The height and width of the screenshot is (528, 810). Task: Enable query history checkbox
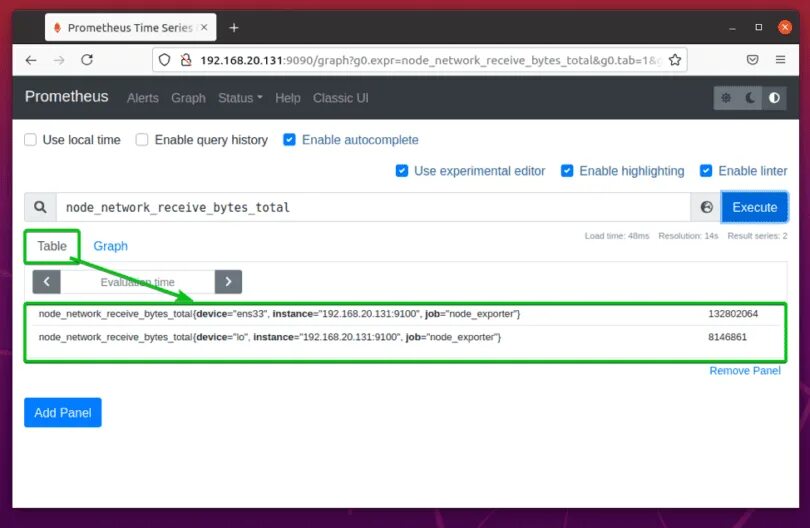[142, 139]
